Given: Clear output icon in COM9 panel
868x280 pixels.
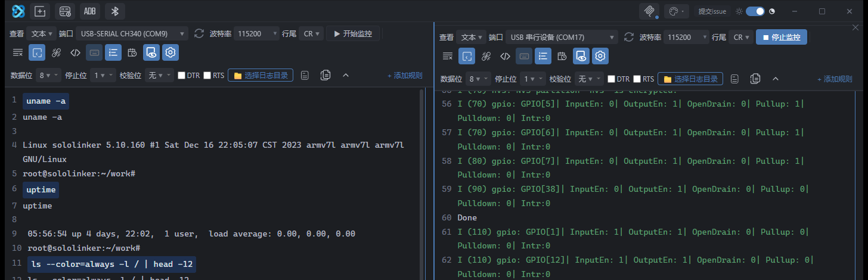Looking at the screenshot, I should click(18, 52).
